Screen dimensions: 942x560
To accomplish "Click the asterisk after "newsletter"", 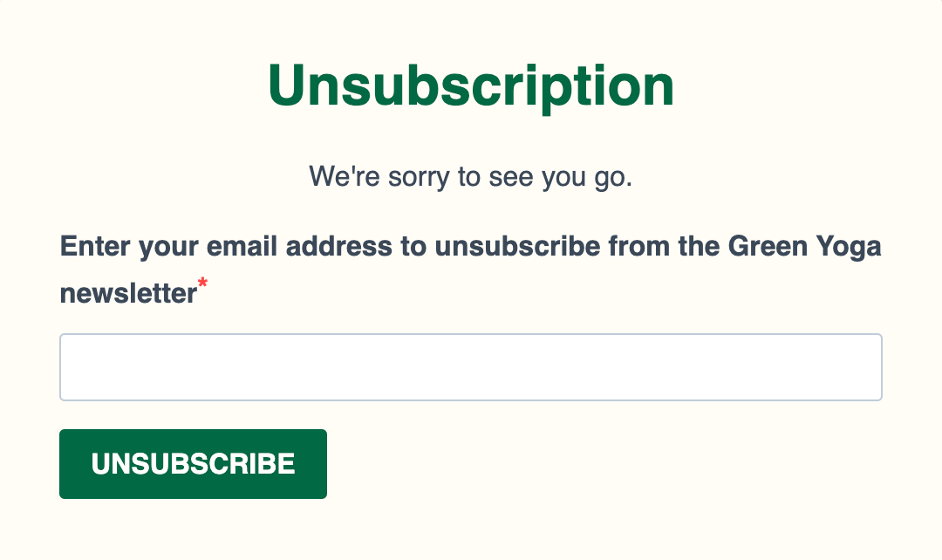I will [203, 283].
